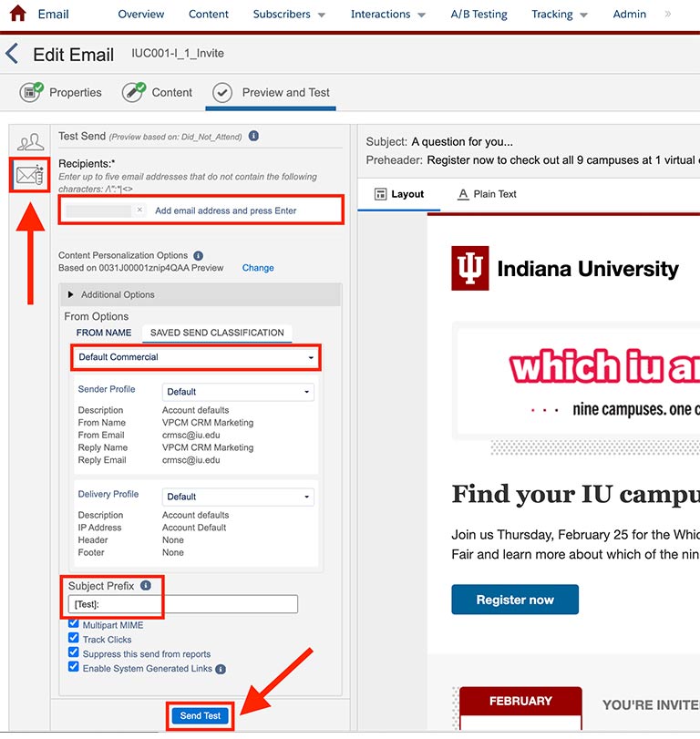Viewport: 700px width, 739px height.
Task: Show more navigation items with the double chevron
Action: (668, 15)
